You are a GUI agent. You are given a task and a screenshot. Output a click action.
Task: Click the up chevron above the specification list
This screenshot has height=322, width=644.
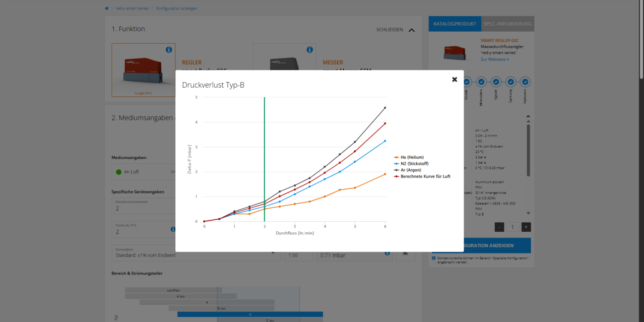coord(528,116)
